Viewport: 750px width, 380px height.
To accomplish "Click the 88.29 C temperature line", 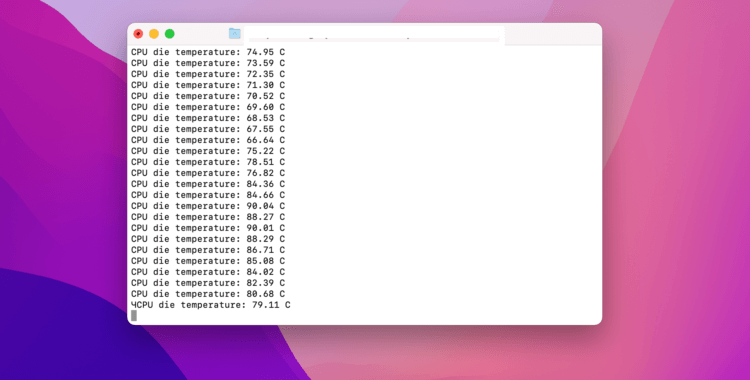I will tap(208, 239).
